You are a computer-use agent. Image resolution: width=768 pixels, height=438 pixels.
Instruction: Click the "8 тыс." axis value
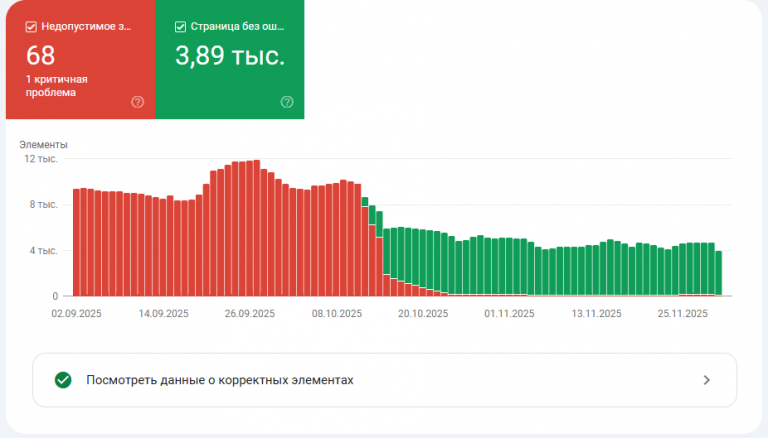pos(44,205)
